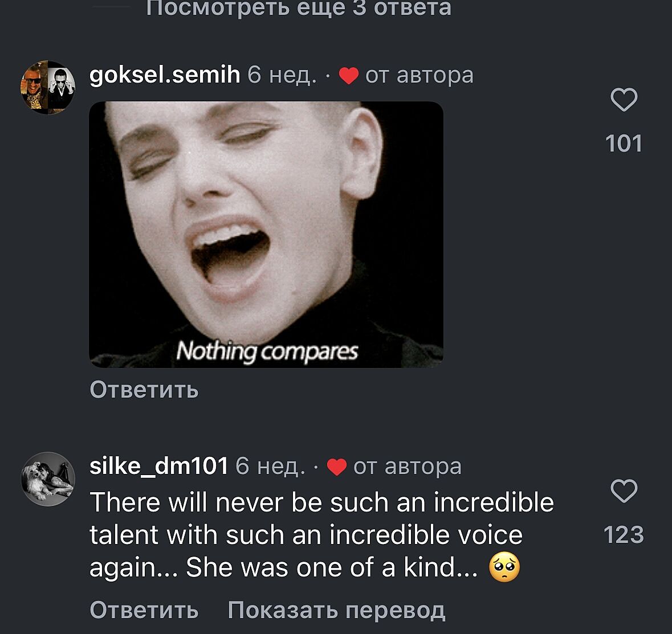Open the goksel.semih username link
Viewport: 672px width, 634px height.
(165, 75)
